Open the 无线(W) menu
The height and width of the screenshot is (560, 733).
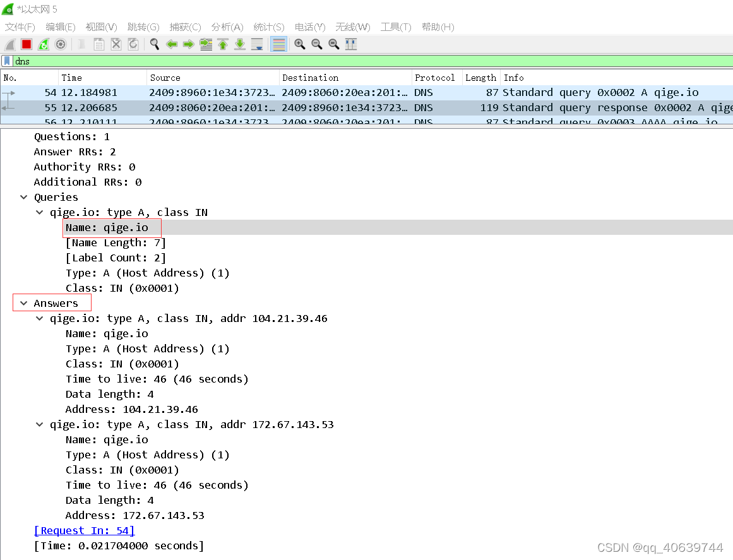[x=352, y=27]
